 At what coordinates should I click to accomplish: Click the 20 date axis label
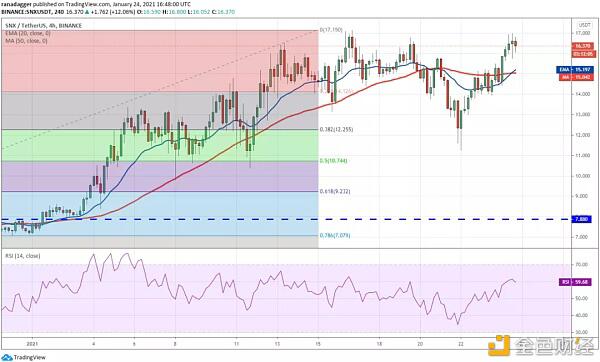point(420,344)
